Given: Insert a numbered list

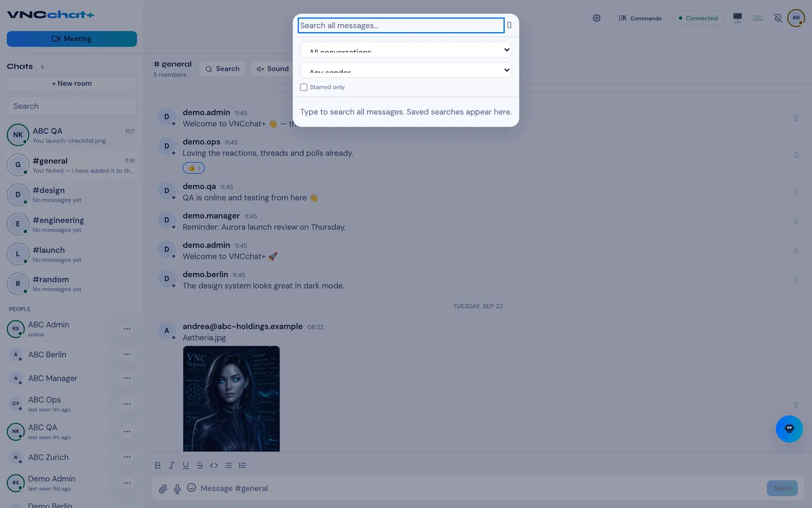Looking at the screenshot, I should [242, 466].
